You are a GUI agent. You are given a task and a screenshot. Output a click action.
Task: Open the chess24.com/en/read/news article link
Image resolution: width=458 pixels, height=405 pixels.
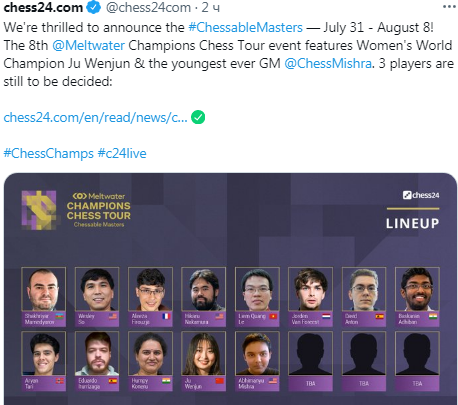[95, 117]
